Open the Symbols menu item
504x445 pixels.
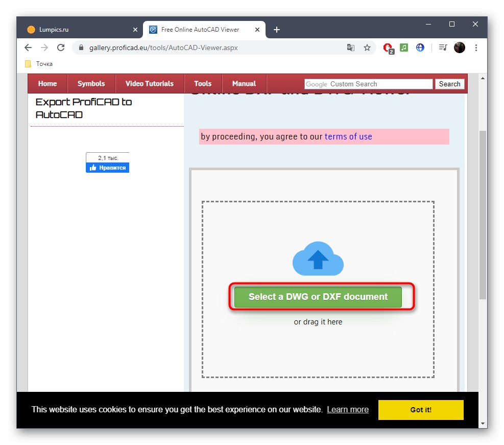pos(91,84)
